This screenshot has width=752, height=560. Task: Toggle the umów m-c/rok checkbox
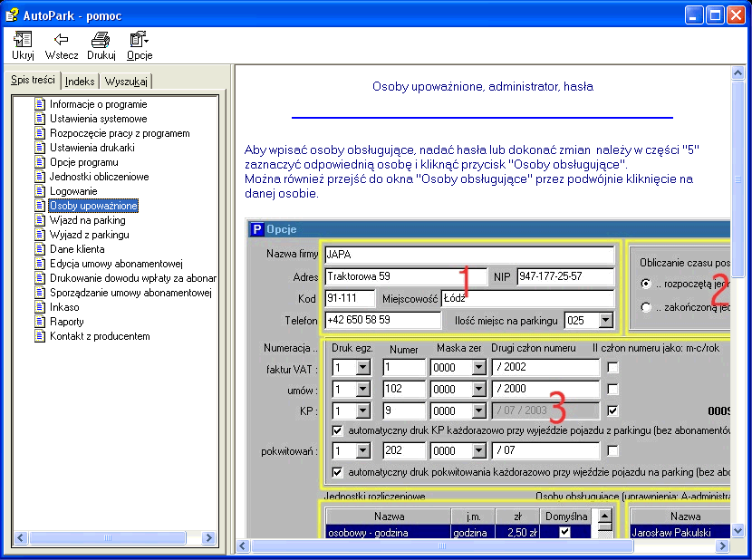[x=612, y=389]
